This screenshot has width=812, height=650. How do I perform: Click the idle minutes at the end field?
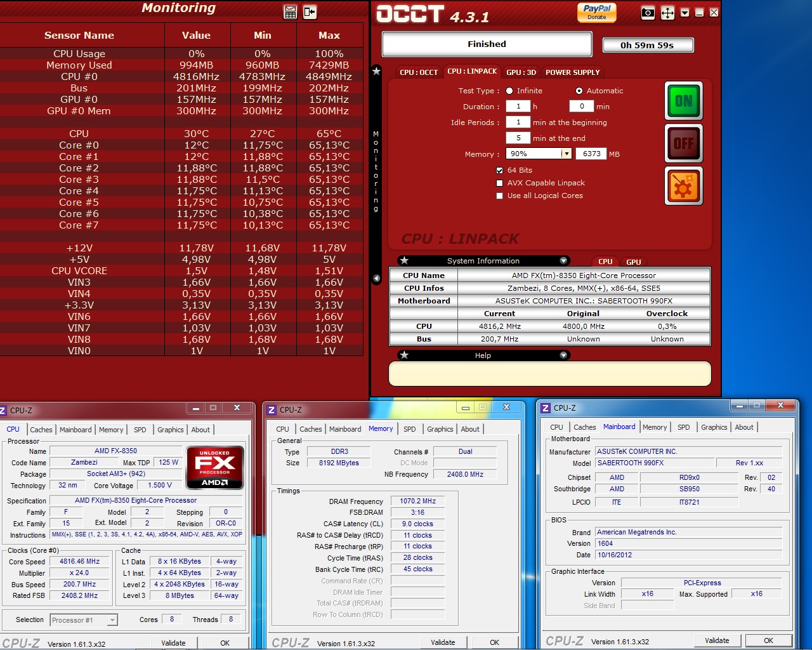coord(518,138)
